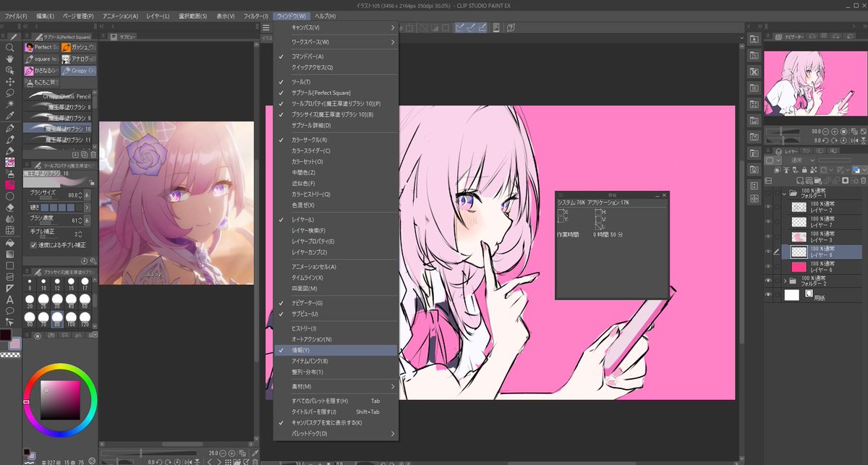Toggle visibility of レイヤー 6
The image size is (868, 465).
[768, 266]
